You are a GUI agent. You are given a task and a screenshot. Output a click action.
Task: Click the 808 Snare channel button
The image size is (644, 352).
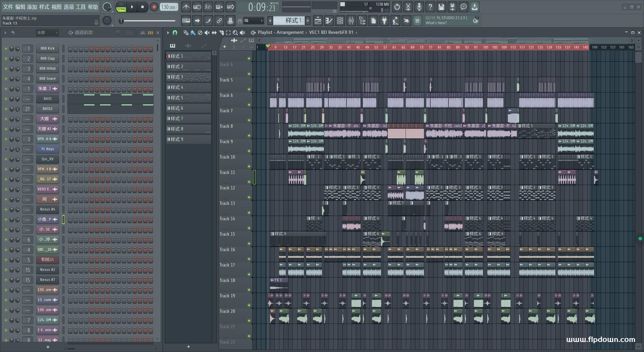47,79
